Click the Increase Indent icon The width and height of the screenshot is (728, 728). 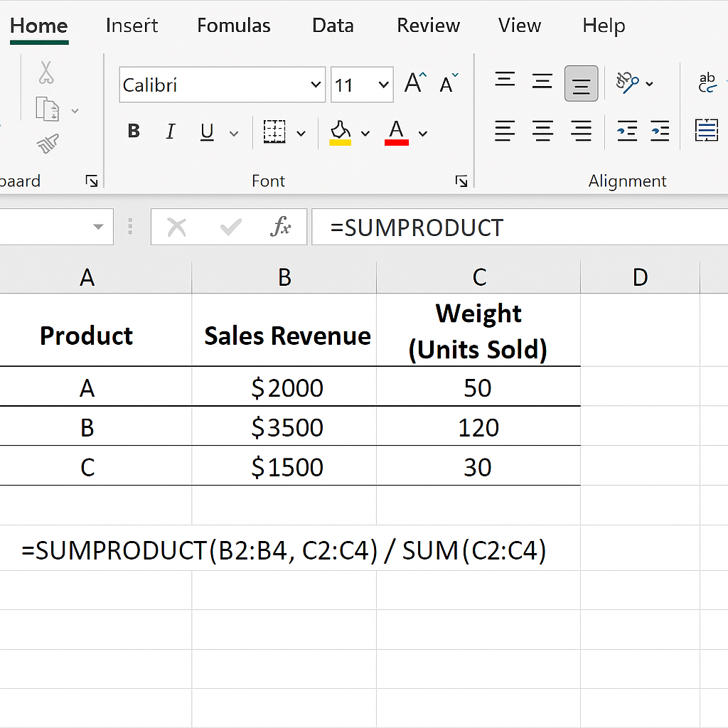tap(660, 131)
